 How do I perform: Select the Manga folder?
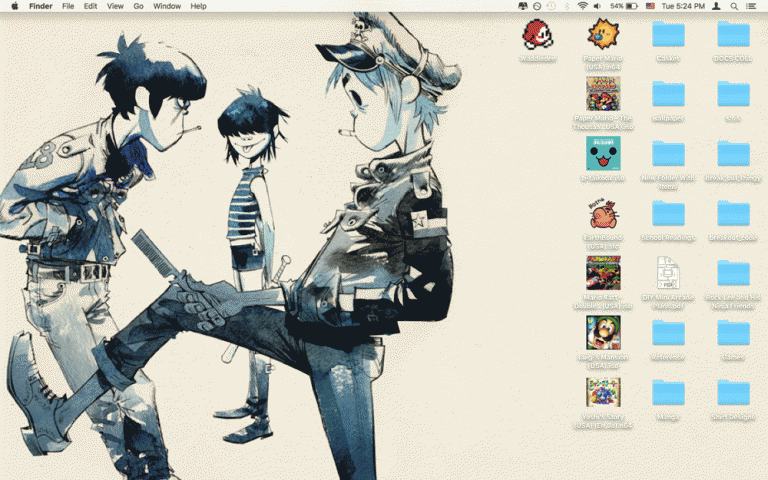click(x=668, y=393)
